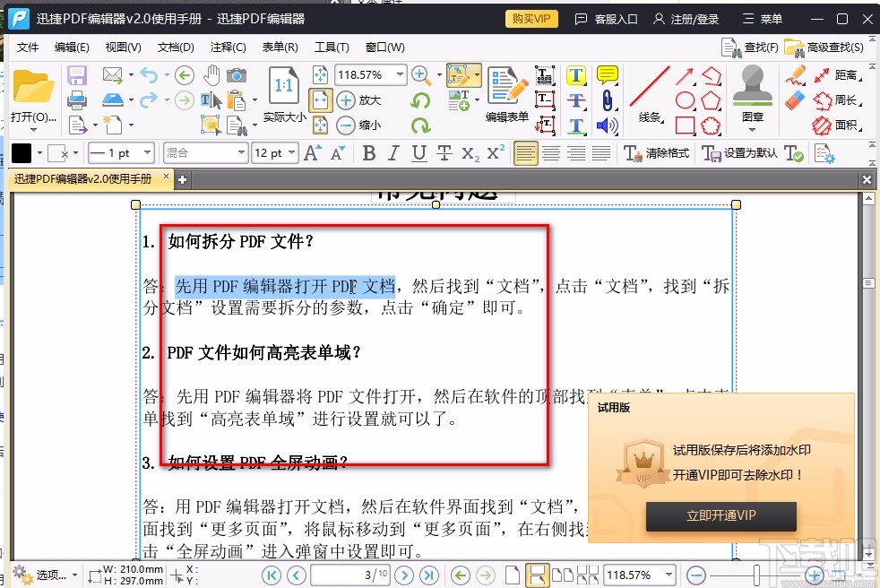Image resolution: width=880 pixels, height=588 pixels.
Task: Click the font color swatch
Action: pos(22,152)
